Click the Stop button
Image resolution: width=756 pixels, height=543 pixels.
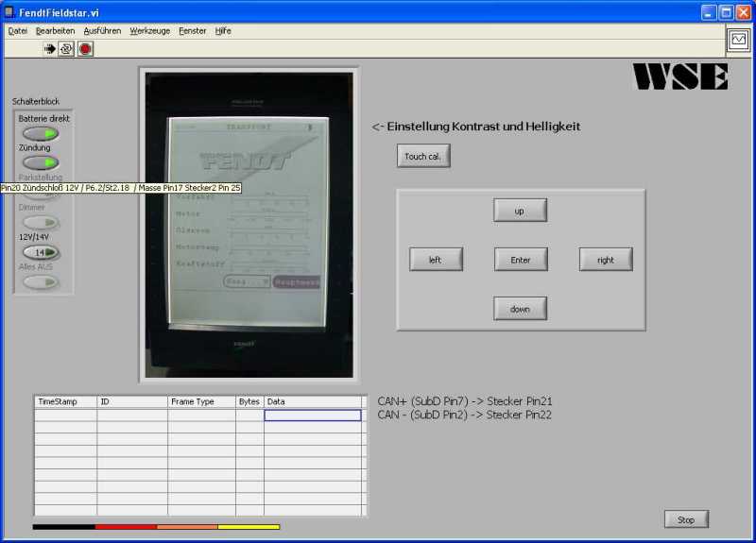pos(686,519)
